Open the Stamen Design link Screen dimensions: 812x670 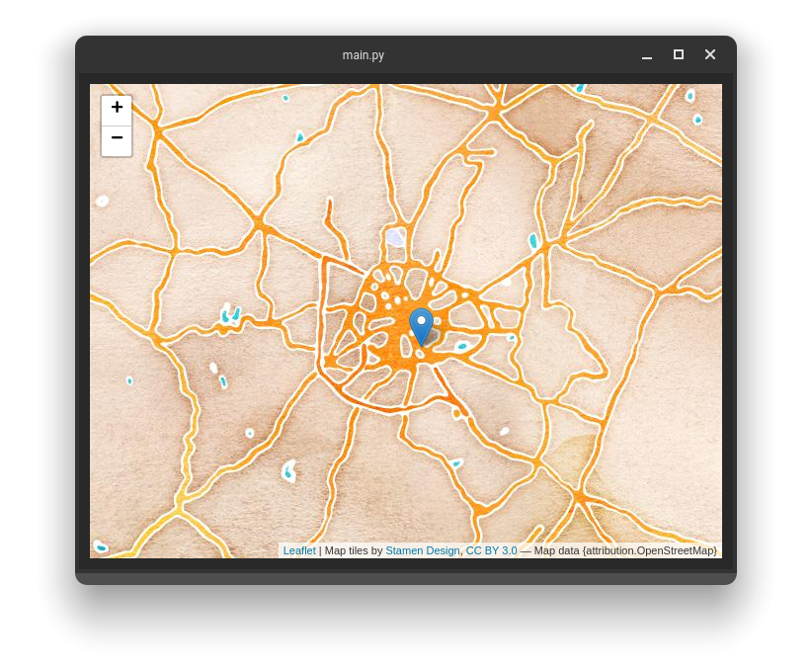(x=422, y=550)
